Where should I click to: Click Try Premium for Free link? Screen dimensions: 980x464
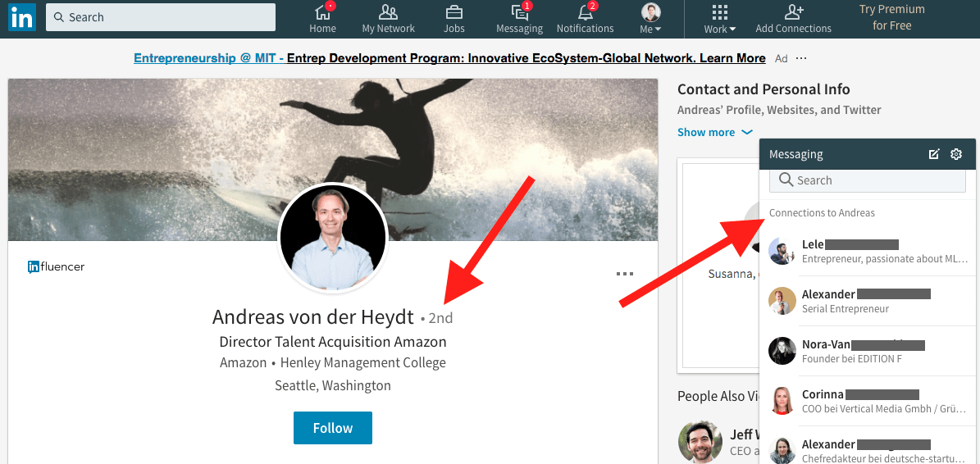[891, 17]
